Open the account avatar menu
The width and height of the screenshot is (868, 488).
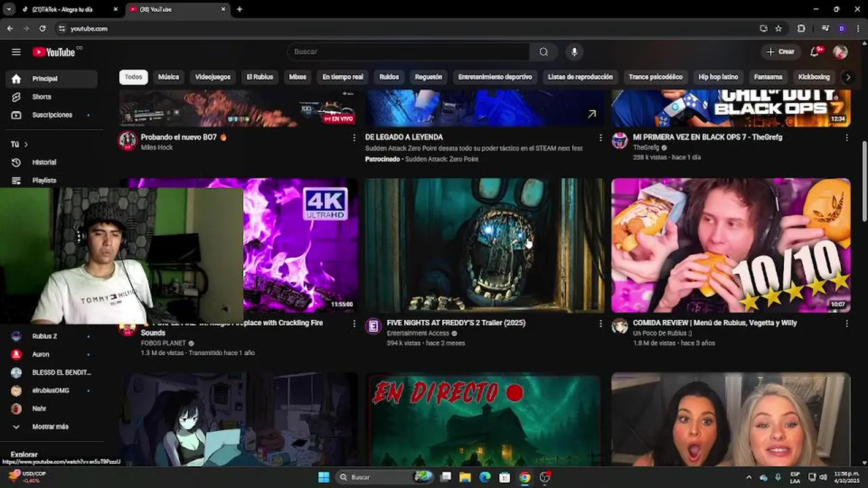point(840,52)
